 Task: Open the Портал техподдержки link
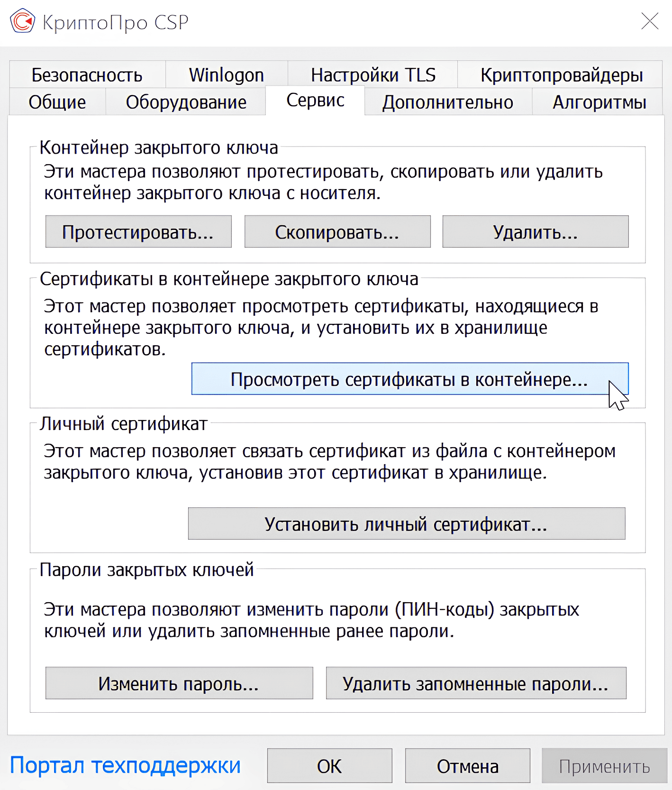point(125,765)
